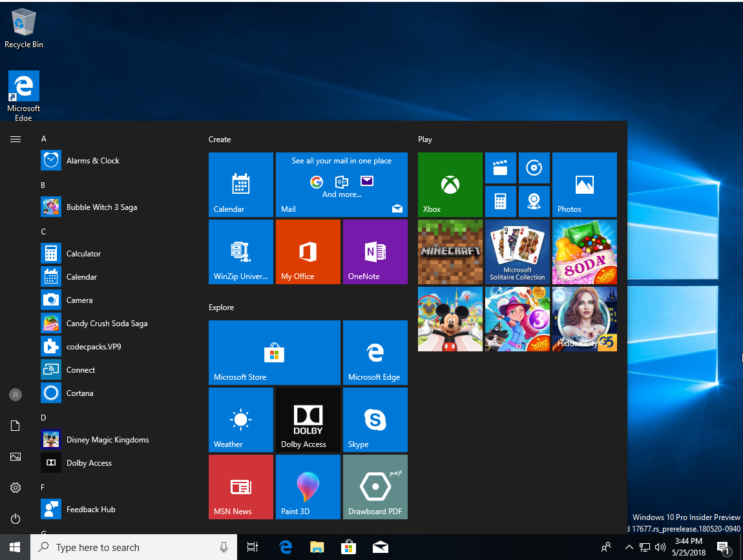Open the Drawboard PDF tile
This screenshot has height=560, width=743.
click(x=375, y=487)
